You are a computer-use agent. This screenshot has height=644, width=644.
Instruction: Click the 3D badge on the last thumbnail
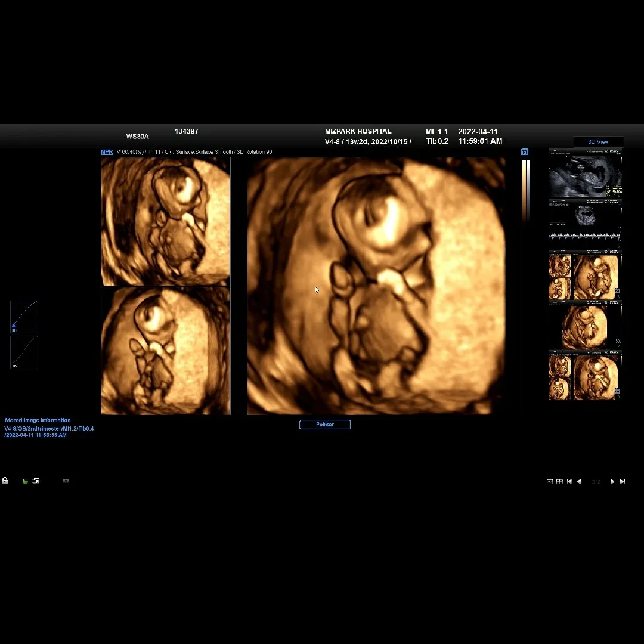(618, 392)
